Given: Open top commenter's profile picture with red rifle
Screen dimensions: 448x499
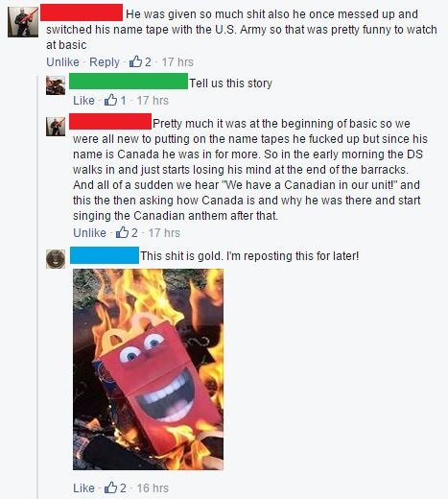Looking at the screenshot, I should (x=23, y=22).
